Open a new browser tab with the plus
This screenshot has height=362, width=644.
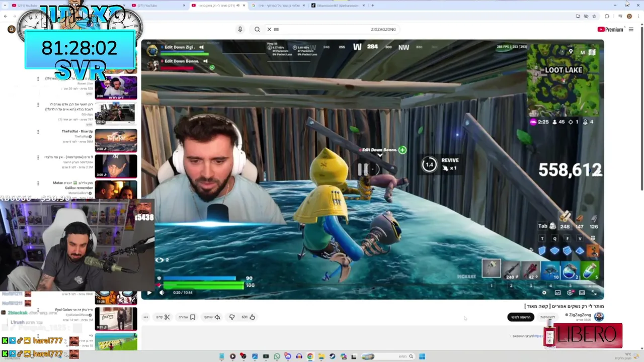click(372, 6)
